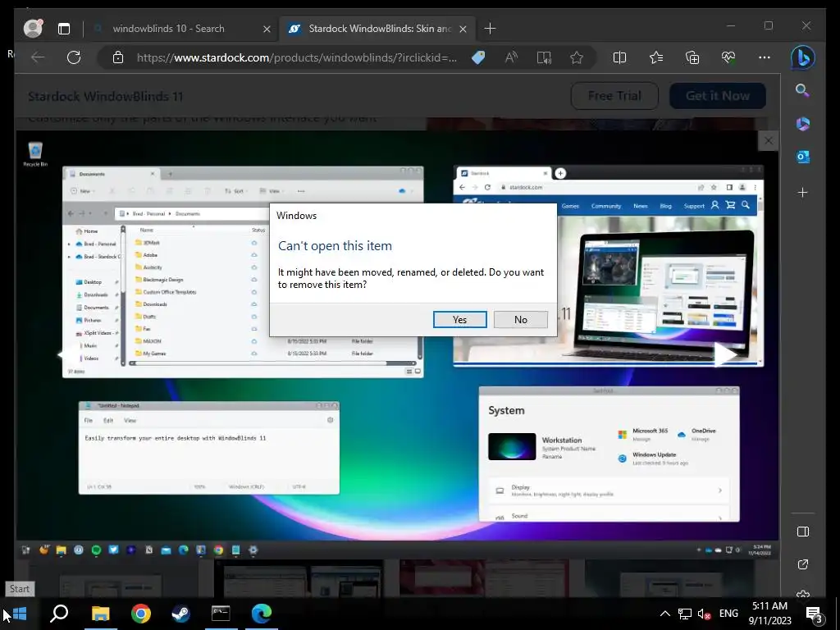The height and width of the screenshot is (630, 840).
Task: Go back to the previous page
Action: 38,57
